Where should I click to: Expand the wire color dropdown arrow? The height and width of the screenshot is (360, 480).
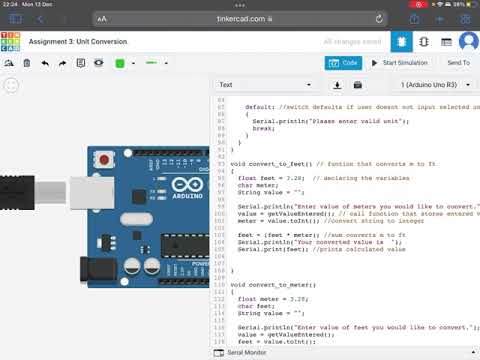[134, 63]
